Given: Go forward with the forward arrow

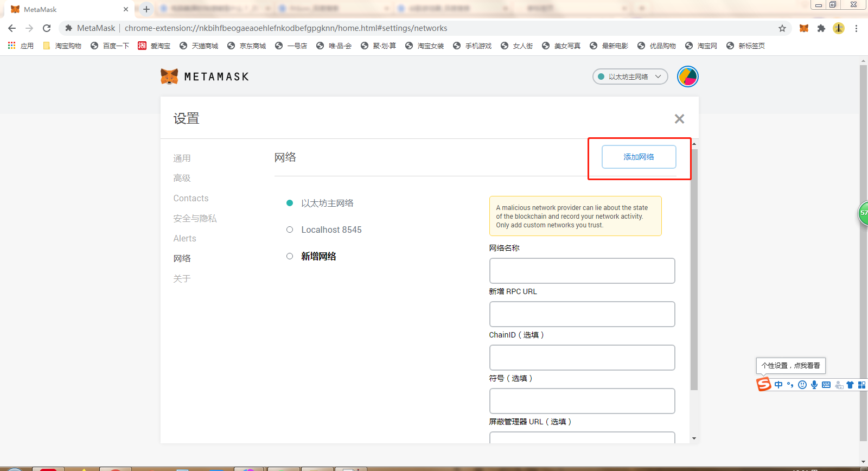Looking at the screenshot, I should tap(29, 28).
